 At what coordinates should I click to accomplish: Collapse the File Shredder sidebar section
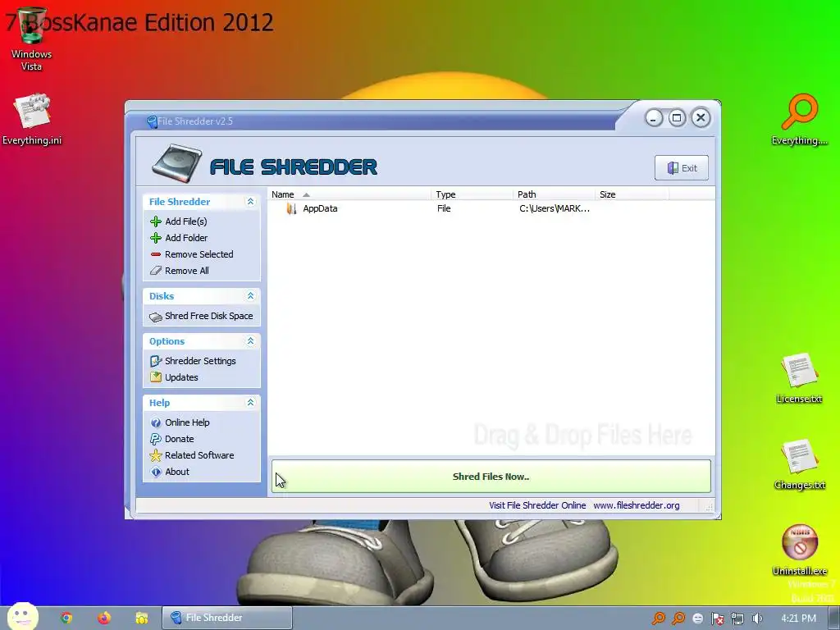pos(250,202)
